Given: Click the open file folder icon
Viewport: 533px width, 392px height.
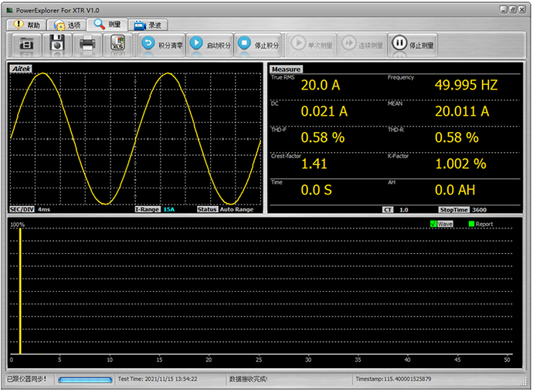Looking at the screenshot, I should click(x=27, y=44).
